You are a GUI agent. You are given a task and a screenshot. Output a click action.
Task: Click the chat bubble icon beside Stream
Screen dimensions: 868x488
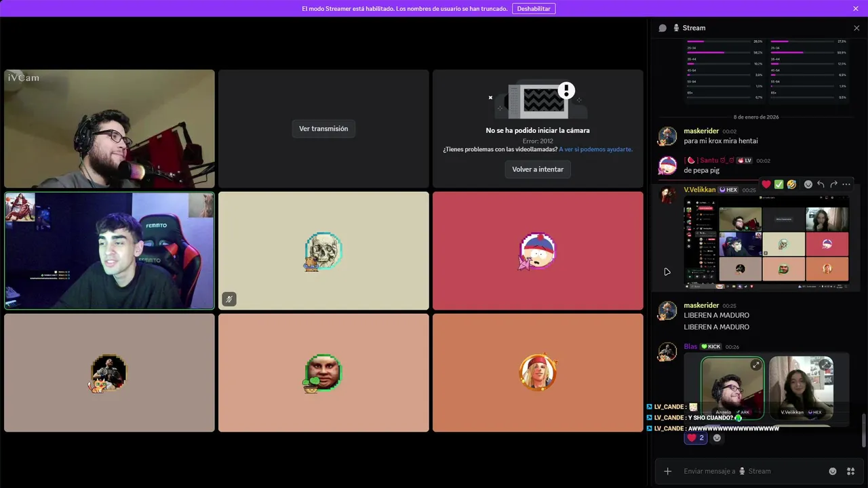point(663,28)
